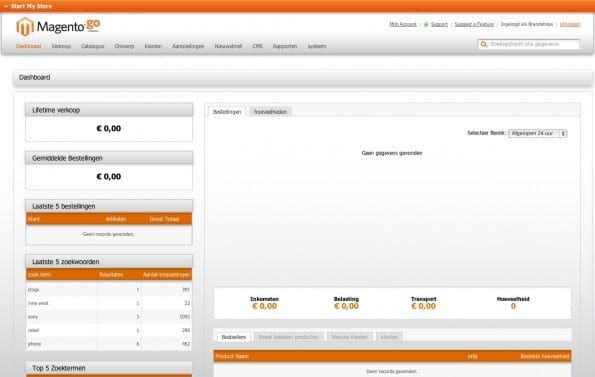Viewport: 595px width, 377px height.
Task: Select the Meest bekeken producten tab
Action: click(x=288, y=337)
